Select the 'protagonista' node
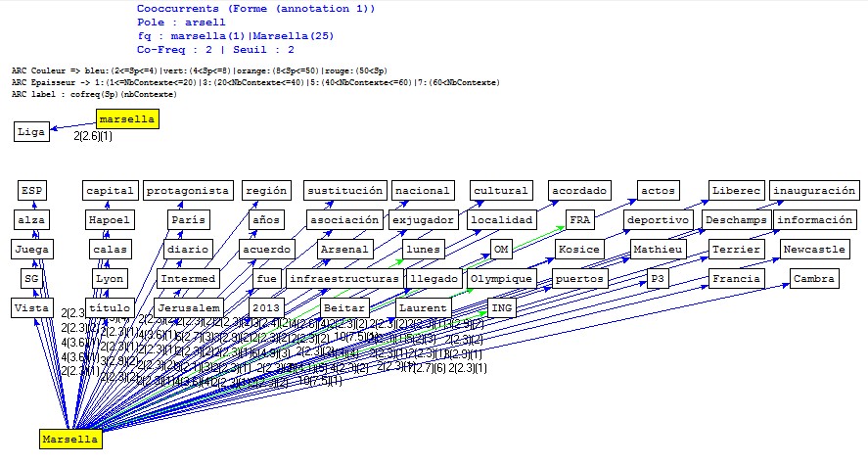 pyautogui.click(x=188, y=191)
